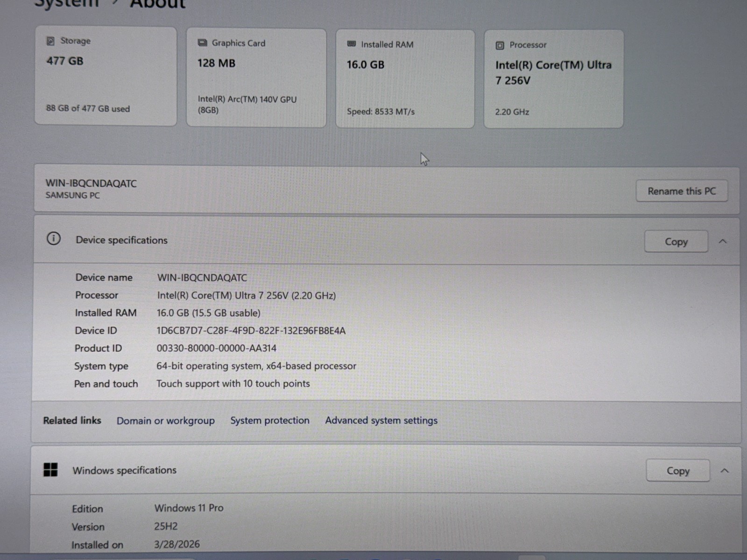
Task: Open the Domain or workgroup link
Action: coord(166,420)
